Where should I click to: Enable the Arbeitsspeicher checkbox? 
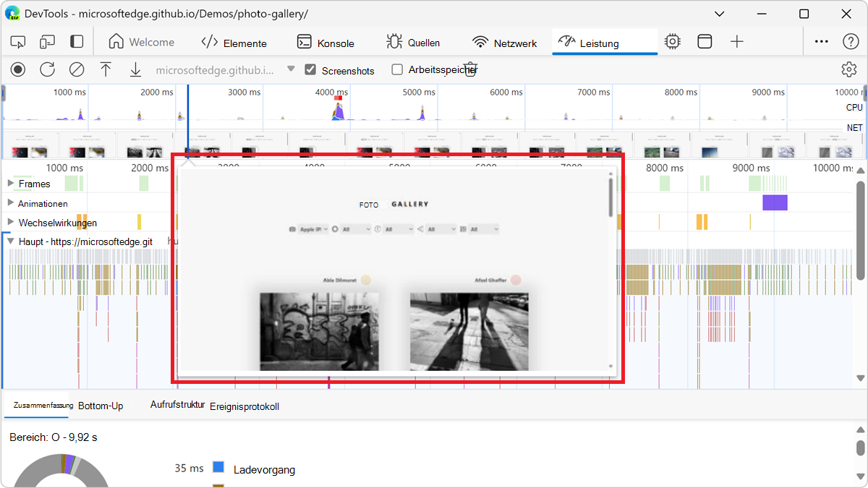396,70
